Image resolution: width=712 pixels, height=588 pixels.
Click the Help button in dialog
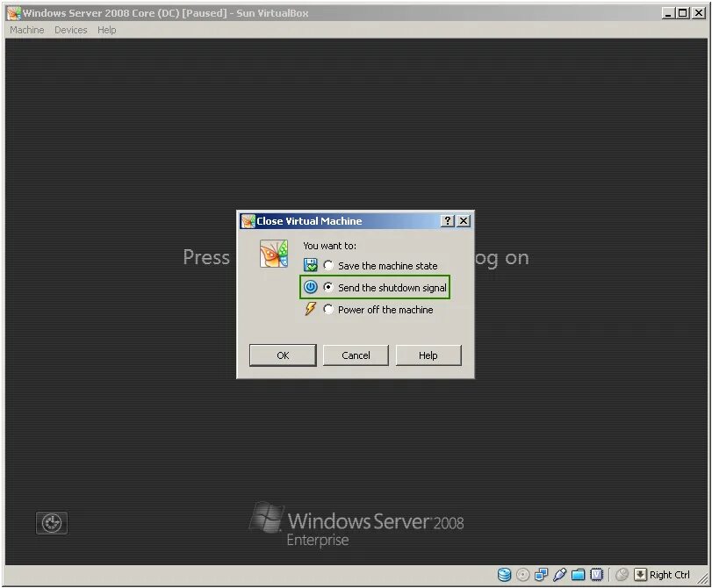click(x=428, y=355)
